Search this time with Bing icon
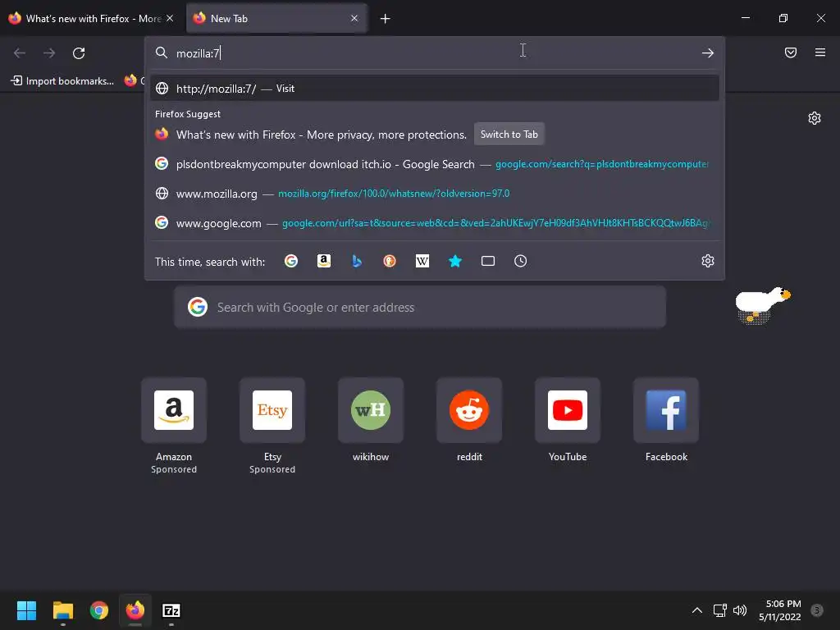840x630 pixels. tap(357, 261)
